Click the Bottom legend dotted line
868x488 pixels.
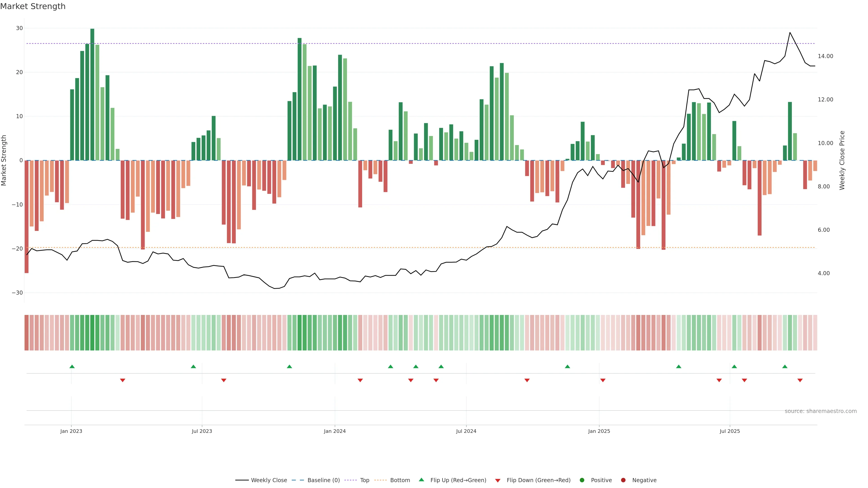[380, 480]
